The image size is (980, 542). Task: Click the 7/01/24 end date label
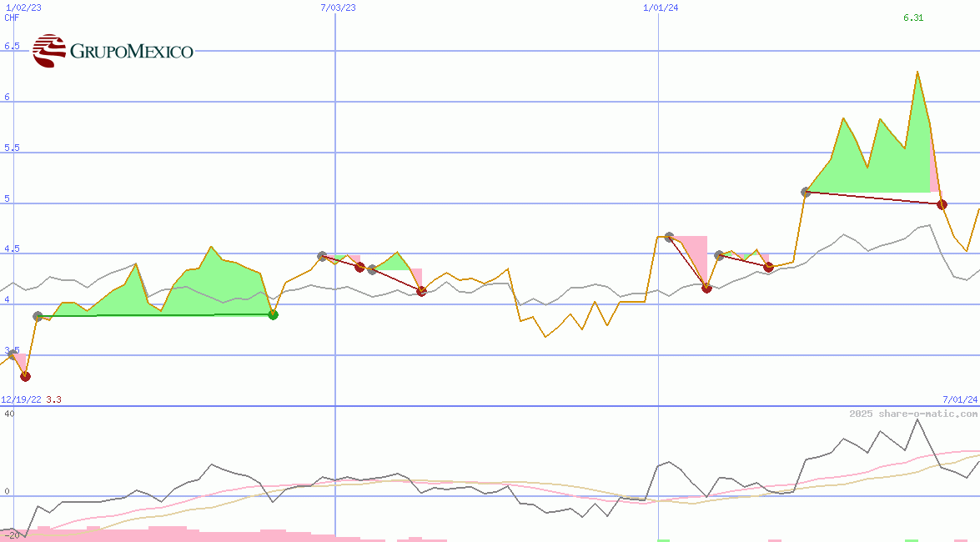tap(959, 399)
